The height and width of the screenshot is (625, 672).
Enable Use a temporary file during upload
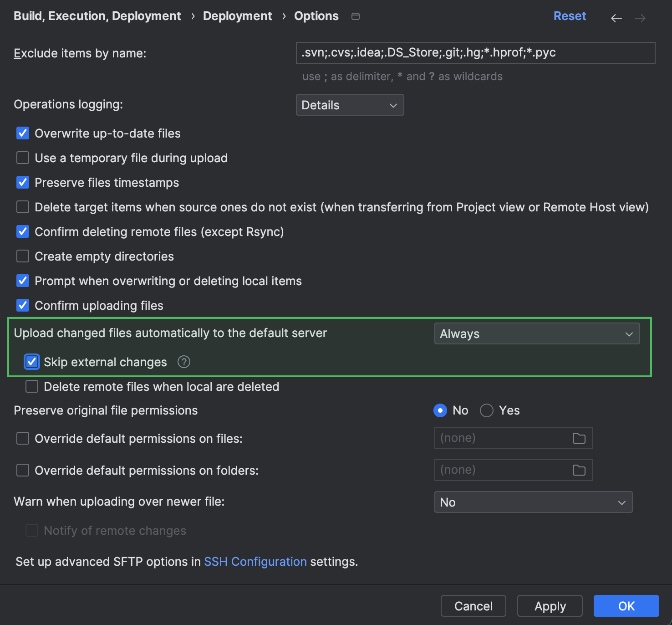pyautogui.click(x=22, y=158)
